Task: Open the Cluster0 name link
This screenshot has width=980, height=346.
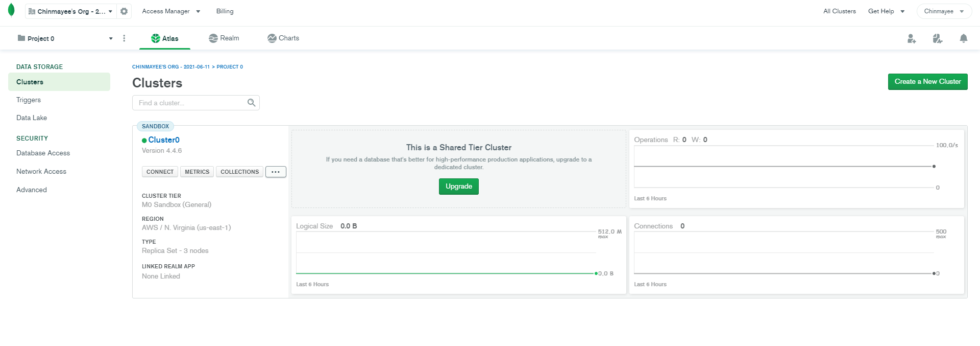Action: point(164,140)
